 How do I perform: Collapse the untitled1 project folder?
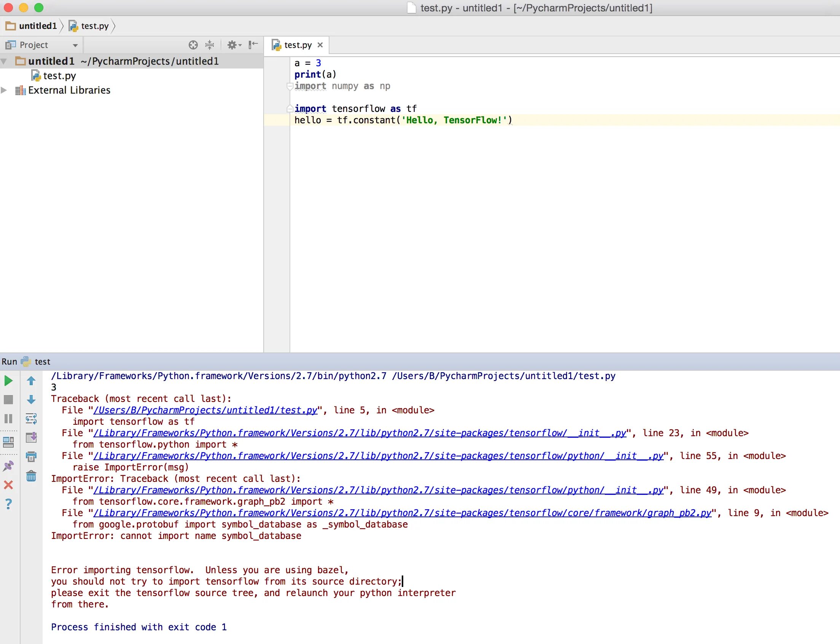tap(4, 61)
